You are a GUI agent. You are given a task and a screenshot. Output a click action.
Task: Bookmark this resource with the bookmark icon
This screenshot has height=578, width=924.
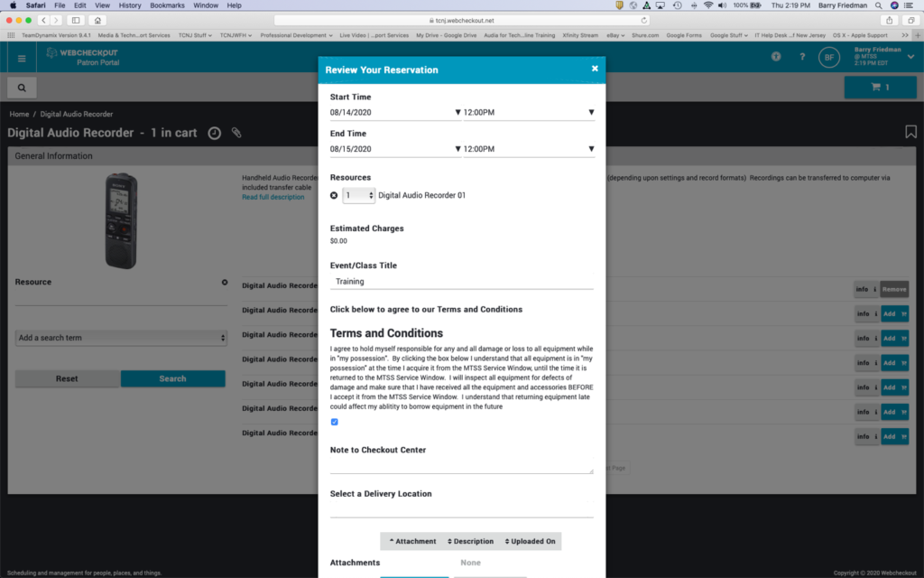point(910,132)
